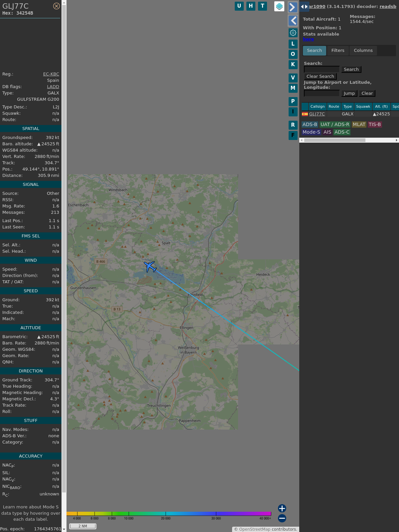The image size is (399, 532).
Task: Switch to the Filters tab
Action: [x=338, y=51]
